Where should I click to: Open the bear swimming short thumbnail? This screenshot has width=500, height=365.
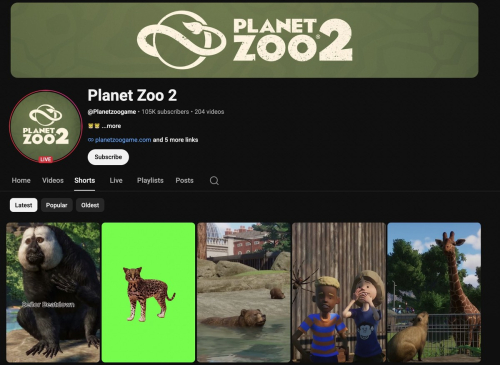[244, 292]
